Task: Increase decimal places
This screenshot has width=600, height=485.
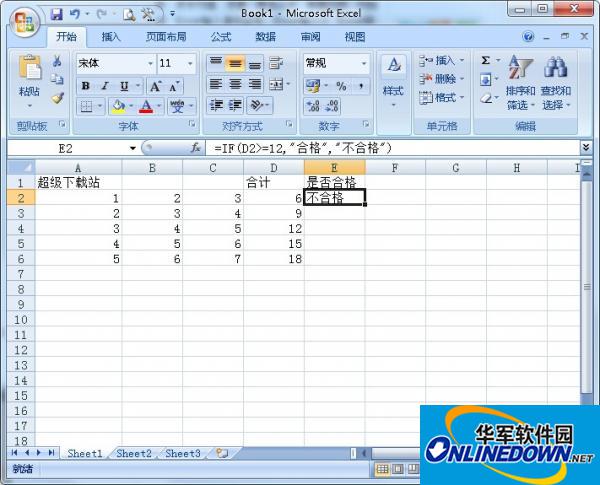Action: tap(313, 106)
